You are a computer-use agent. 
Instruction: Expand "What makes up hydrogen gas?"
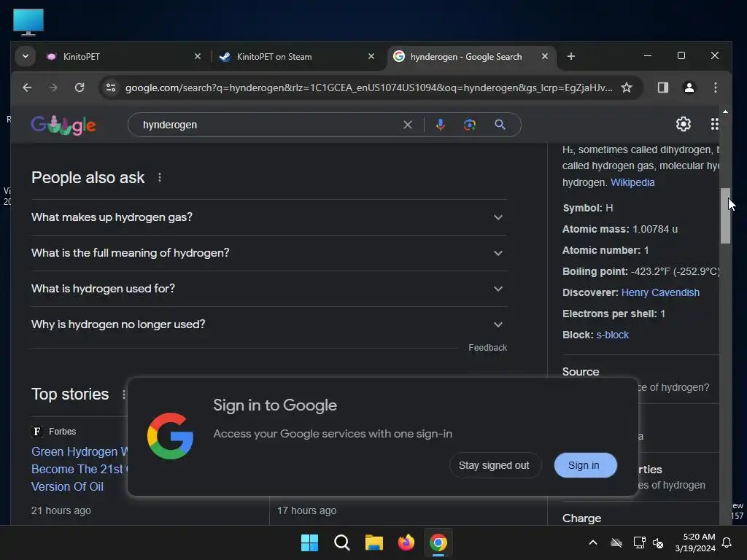[269, 217]
